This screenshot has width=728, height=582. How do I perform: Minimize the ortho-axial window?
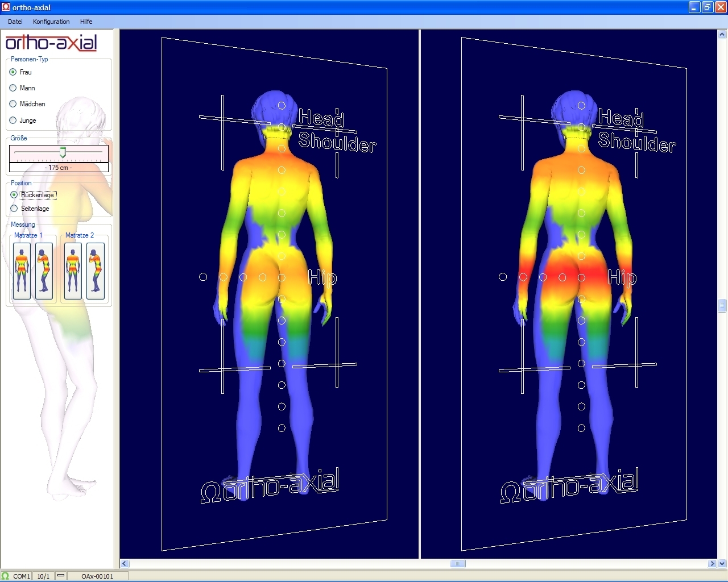[x=694, y=7]
